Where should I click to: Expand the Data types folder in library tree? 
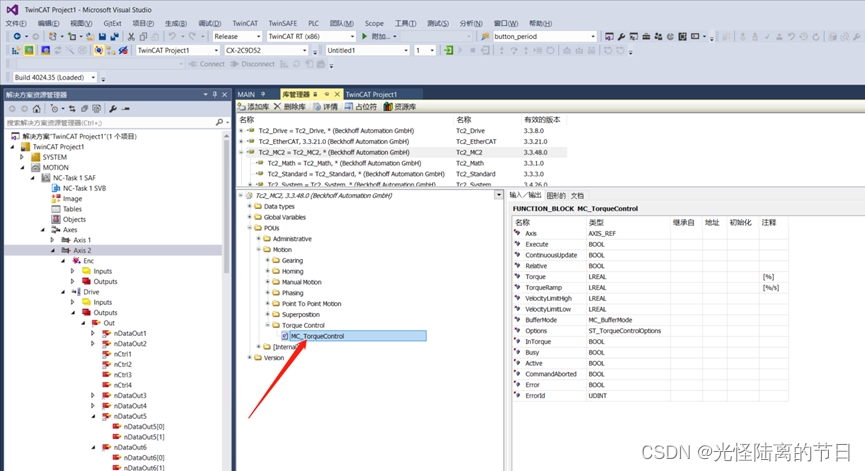click(x=249, y=206)
